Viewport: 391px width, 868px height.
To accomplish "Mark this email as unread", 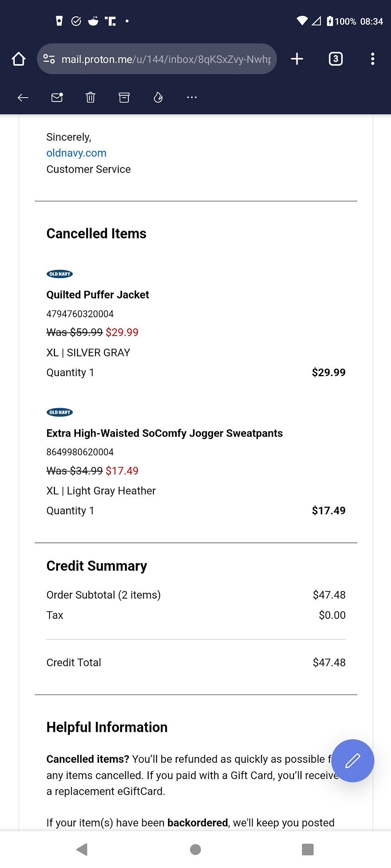I will [57, 98].
